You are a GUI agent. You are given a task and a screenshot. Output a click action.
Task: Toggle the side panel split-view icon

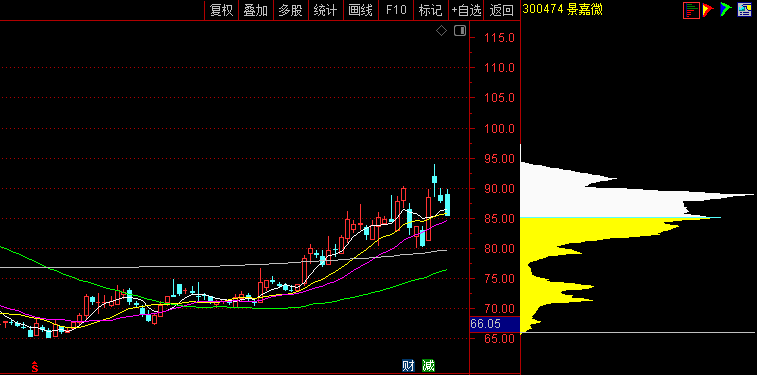coord(460,31)
